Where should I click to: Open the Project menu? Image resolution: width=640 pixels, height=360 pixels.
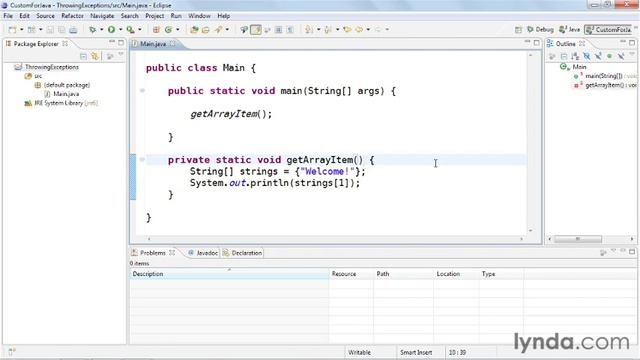click(x=155, y=16)
